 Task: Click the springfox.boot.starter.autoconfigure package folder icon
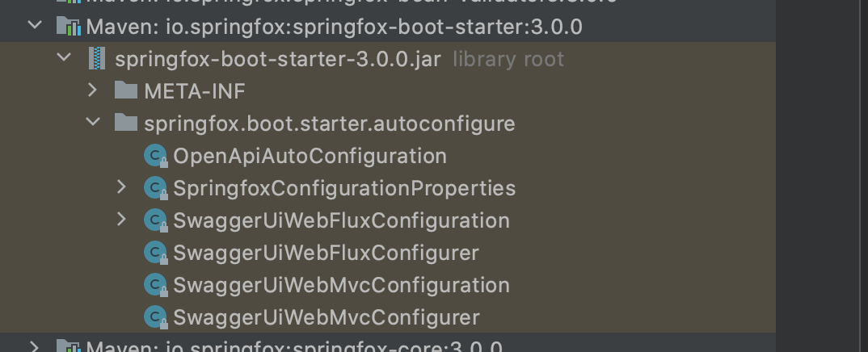coord(126,122)
